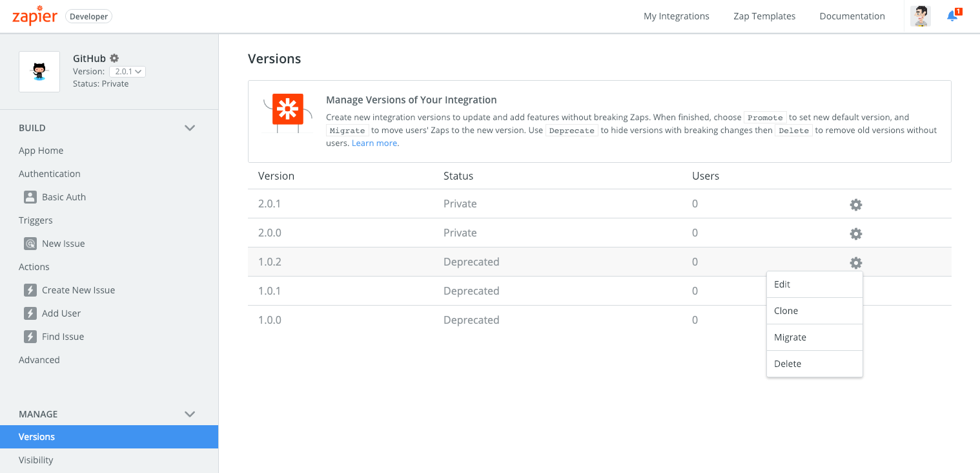Click the Developer badge
The height and width of the screenshot is (473, 980).
pos(89,17)
